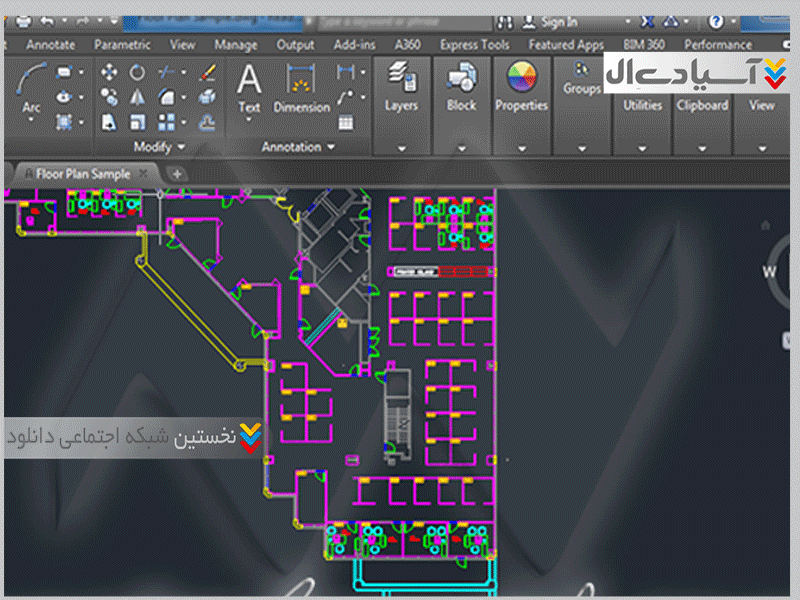
Task: Open the Block panel dropdown
Action: pos(461,148)
